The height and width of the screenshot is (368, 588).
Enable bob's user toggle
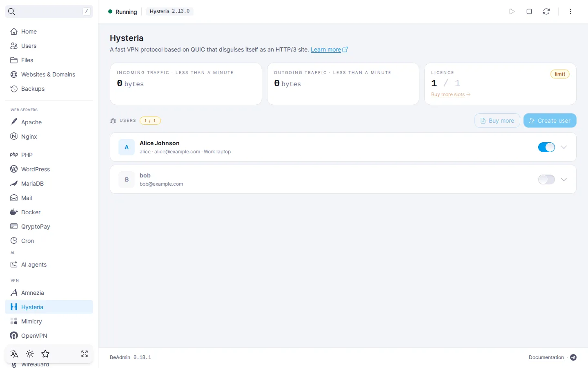pyautogui.click(x=546, y=180)
